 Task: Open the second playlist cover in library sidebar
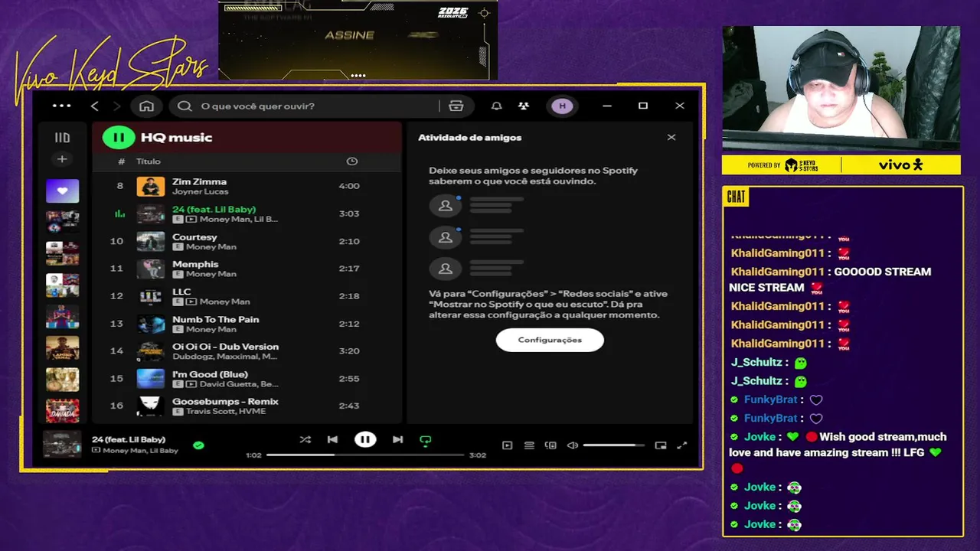(62, 222)
